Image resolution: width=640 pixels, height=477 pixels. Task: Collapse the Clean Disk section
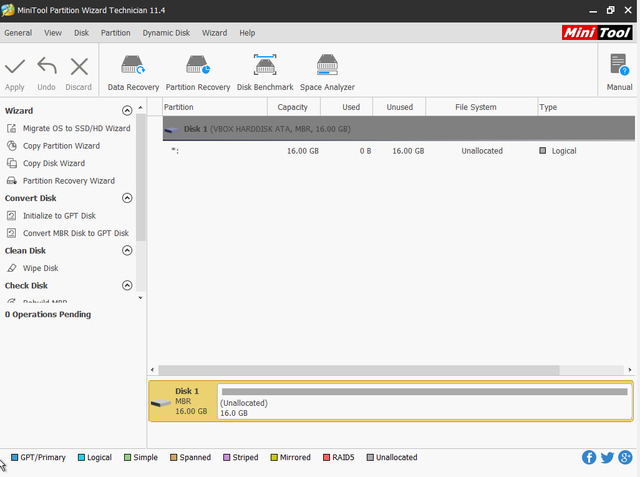point(127,251)
